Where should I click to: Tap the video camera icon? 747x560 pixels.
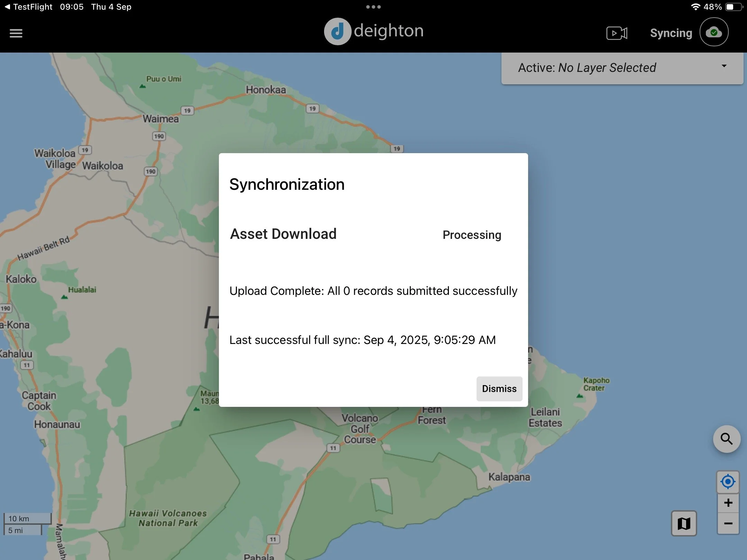pyautogui.click(x=617, y=33)
